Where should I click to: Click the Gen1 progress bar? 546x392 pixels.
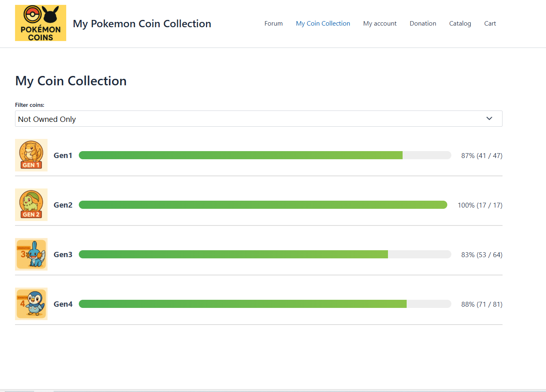pyautogui.click(x=265, y=155)
